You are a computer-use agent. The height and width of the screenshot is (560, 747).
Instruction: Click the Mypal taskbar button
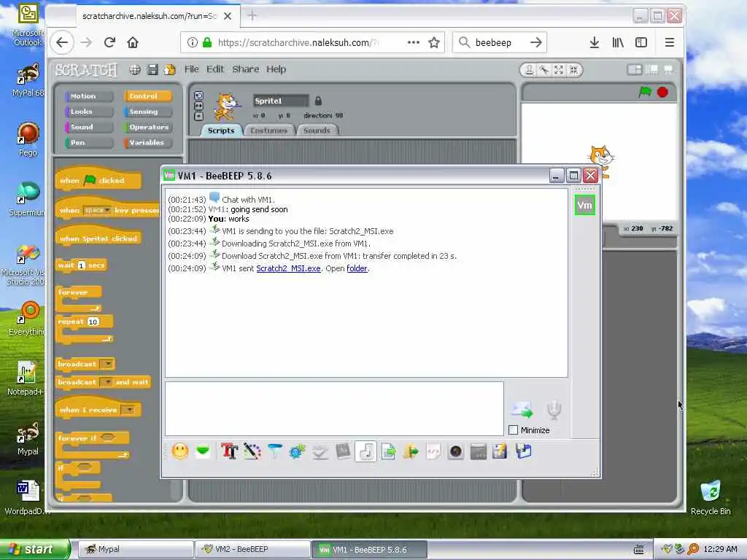point(136,549)
